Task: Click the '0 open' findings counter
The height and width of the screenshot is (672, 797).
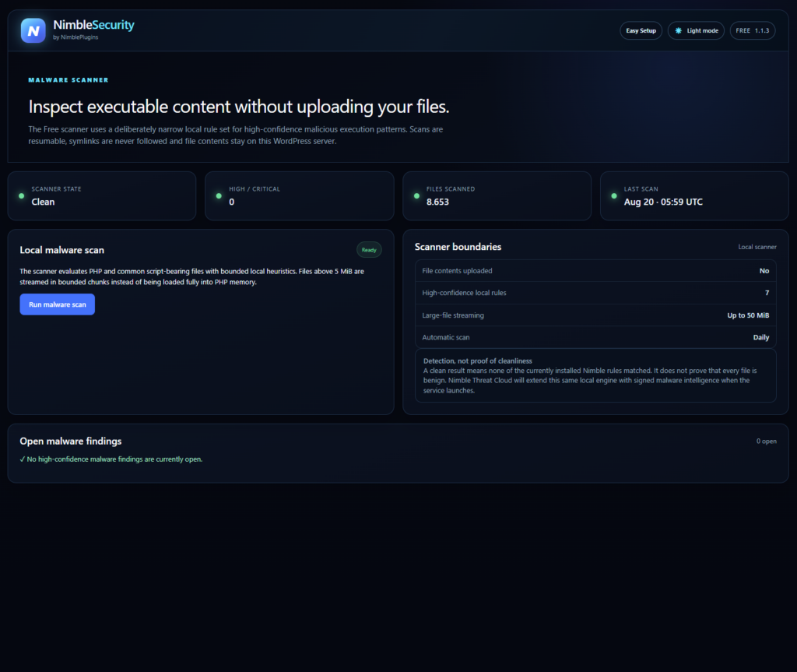Action: [x=766, y=441]
